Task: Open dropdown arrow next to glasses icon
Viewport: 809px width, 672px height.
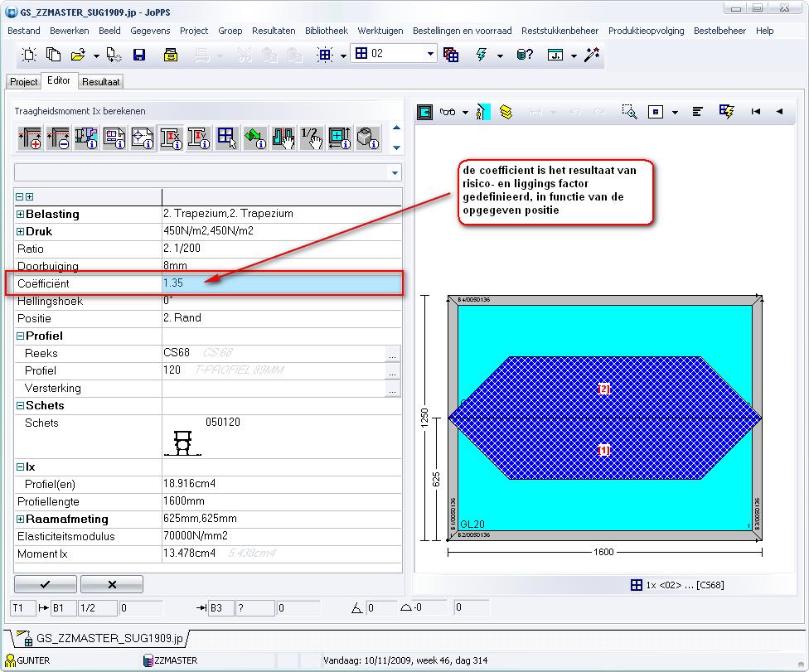Action: pyautogui.click(x=465, y=112)
